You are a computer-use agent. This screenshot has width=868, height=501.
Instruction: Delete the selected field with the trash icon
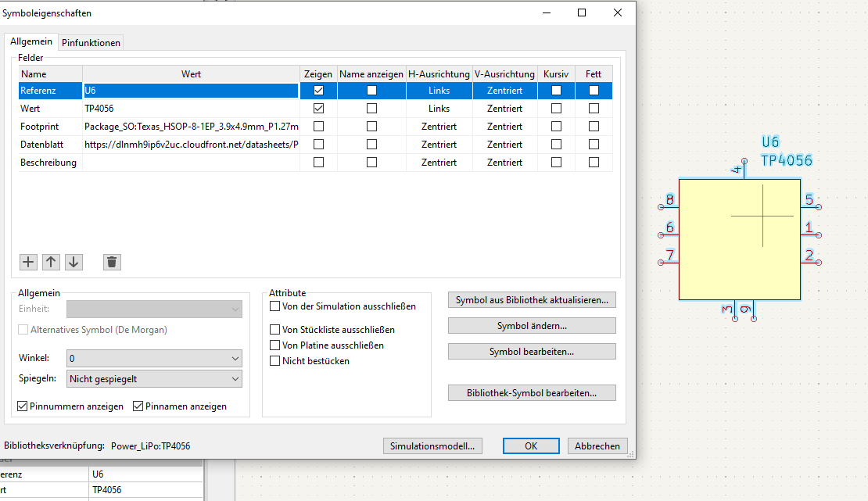click(x=112, y=262)
